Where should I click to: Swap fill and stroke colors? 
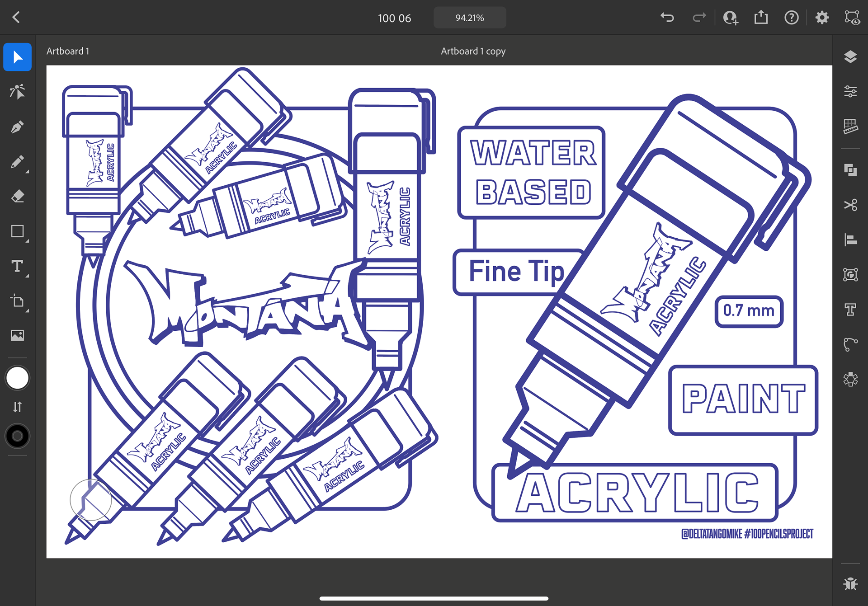[18, 407]
